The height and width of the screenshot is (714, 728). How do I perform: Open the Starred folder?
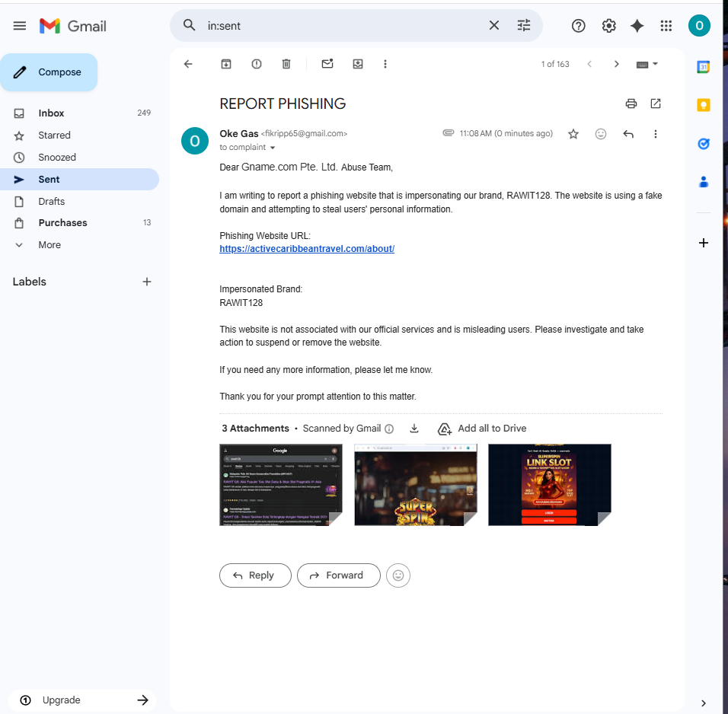click(79, 135)
